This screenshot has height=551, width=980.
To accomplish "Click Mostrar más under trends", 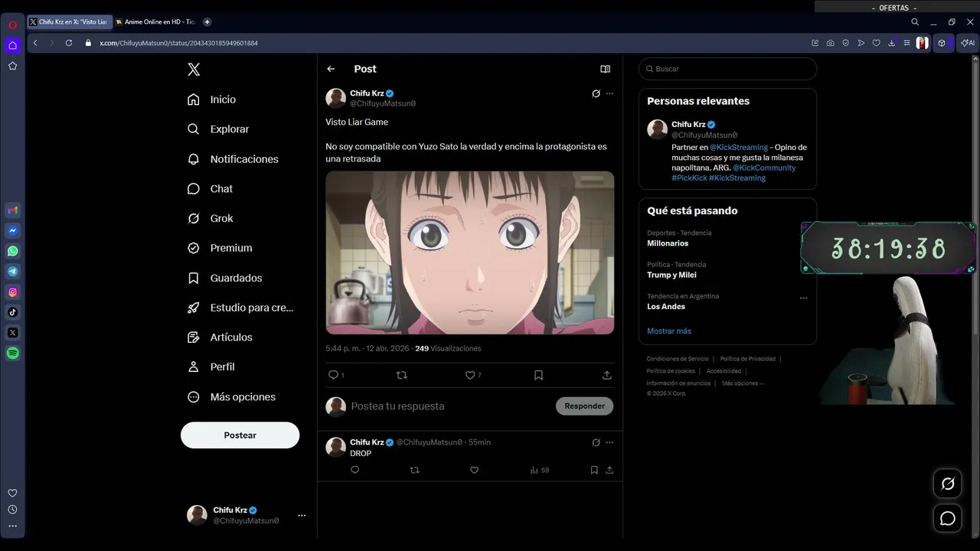I will [669, 331].
